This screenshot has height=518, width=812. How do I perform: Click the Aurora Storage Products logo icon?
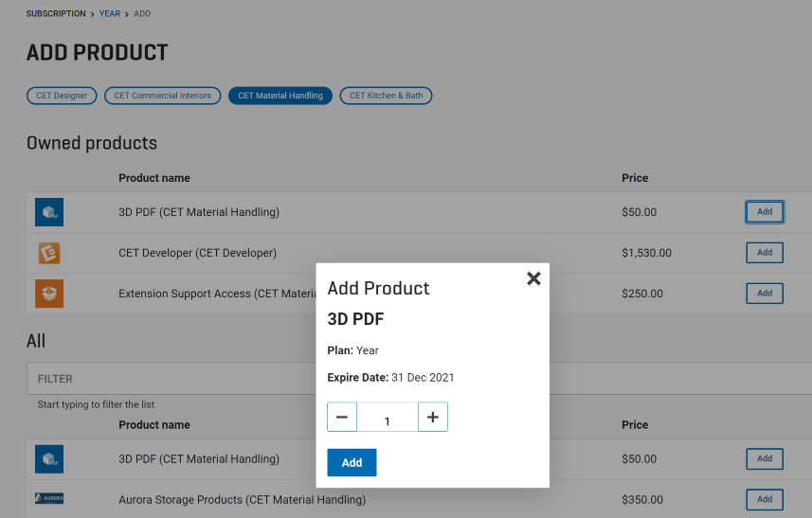point(49,499)
